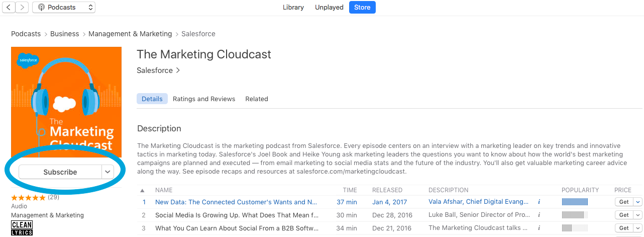Click the 'Luke Ball, Senior Director of Pro...' description
This screenshot has width=644, height=237.
(x=479, y=215)
